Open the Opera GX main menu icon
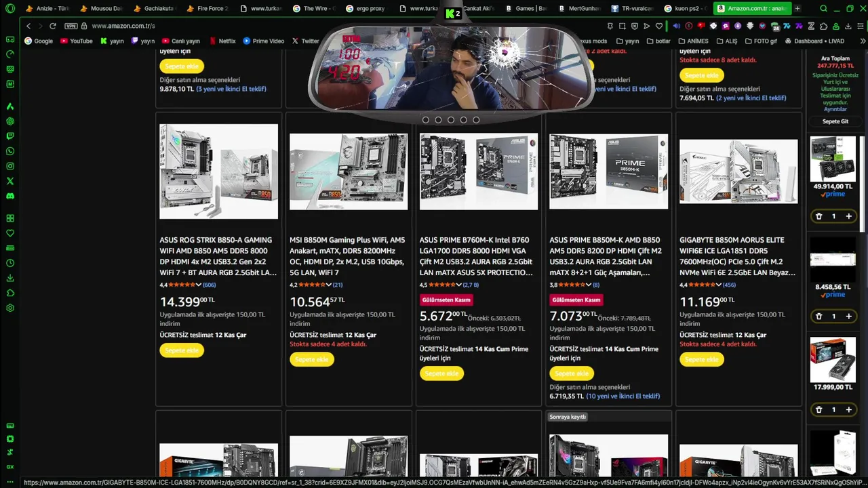The height and width of the screenshot is (488, 868). pyautogui.click(x=9, y=9)
